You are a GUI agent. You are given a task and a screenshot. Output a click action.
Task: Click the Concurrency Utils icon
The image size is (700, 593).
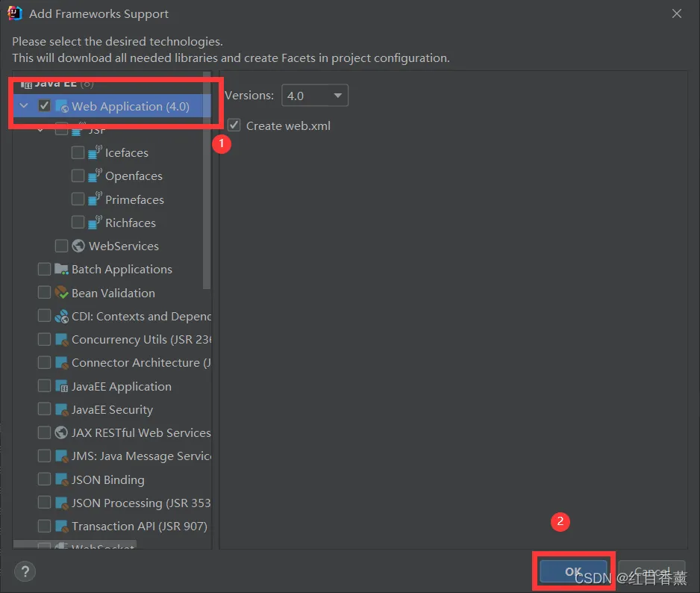[61, 339]
